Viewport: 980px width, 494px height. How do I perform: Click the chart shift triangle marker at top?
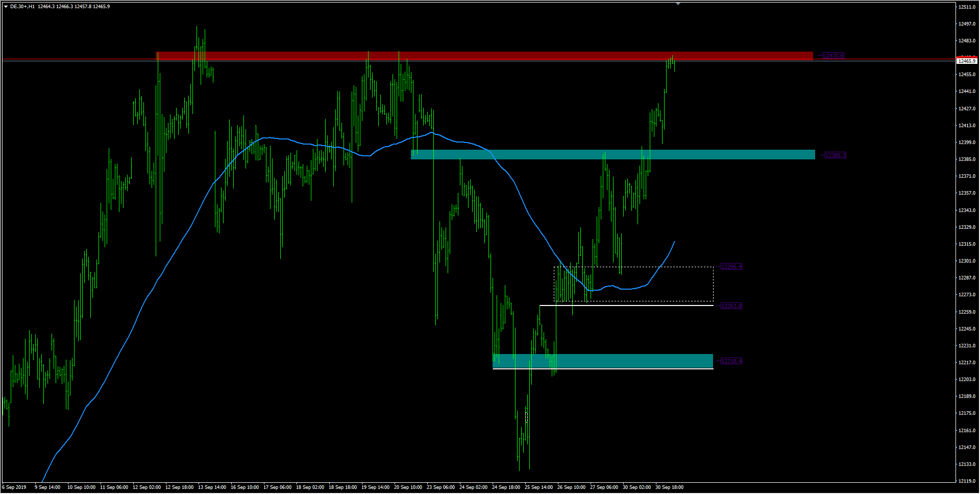coord(678,4)
